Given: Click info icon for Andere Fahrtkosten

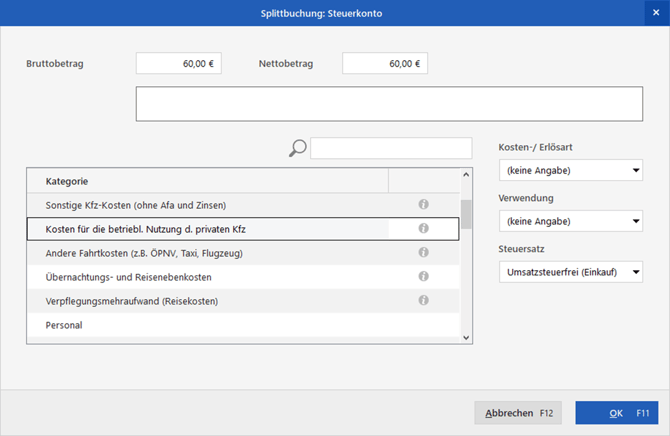Looking at the screenshot, I should (x=423, y=253).
